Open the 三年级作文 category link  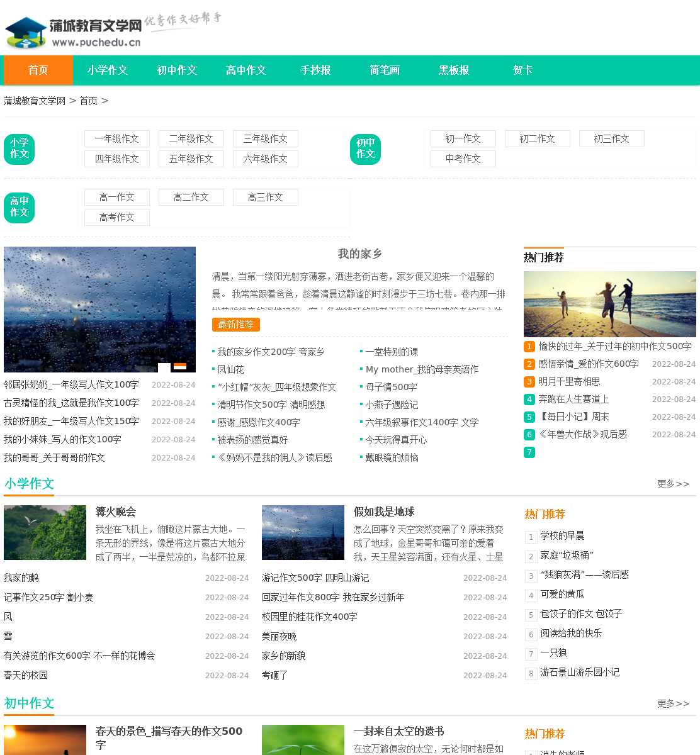coord(265,139)
